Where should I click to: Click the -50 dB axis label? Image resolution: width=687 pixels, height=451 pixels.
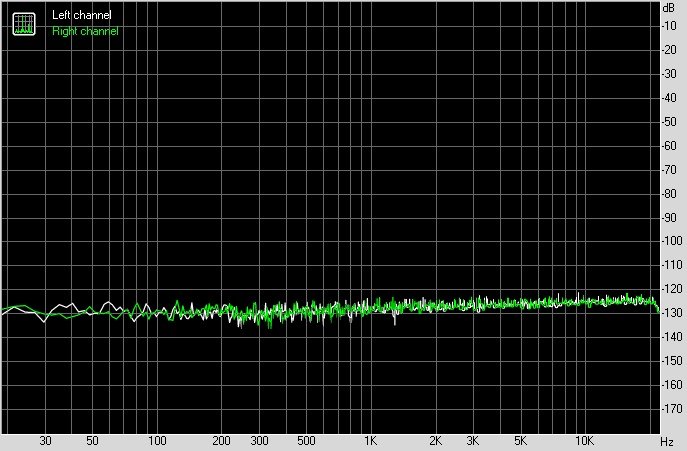(x=671, y=122)
